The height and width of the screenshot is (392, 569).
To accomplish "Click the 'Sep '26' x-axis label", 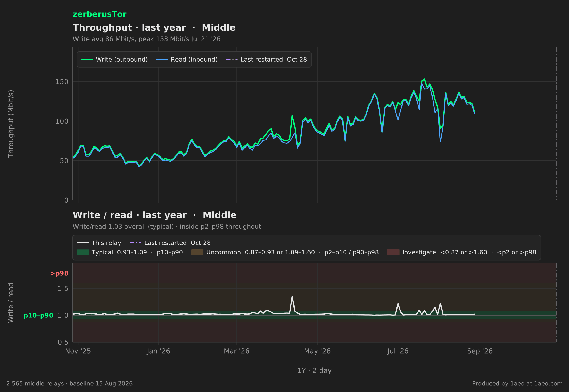I will (480, 351).
